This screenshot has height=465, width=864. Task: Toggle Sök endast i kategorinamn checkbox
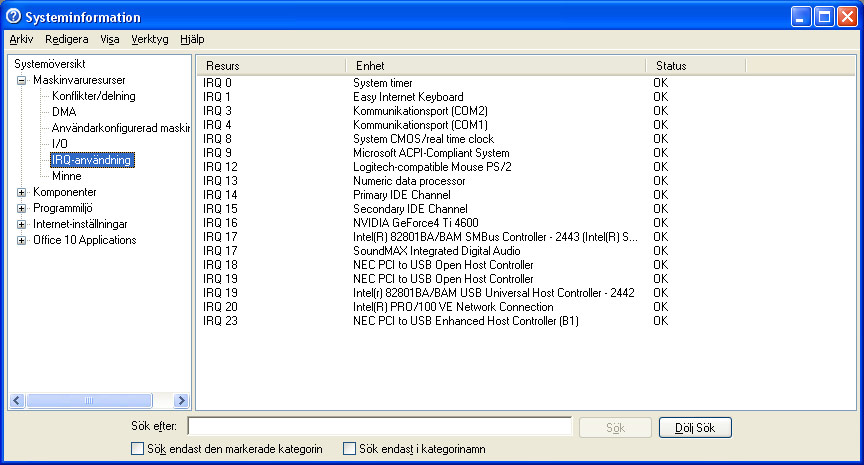tap(349, 448)
